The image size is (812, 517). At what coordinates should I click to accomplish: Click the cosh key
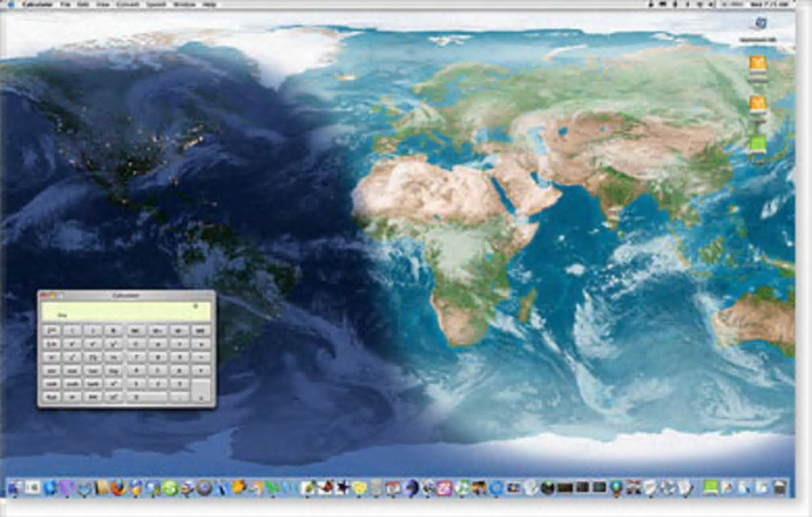(x=72, y=384)
